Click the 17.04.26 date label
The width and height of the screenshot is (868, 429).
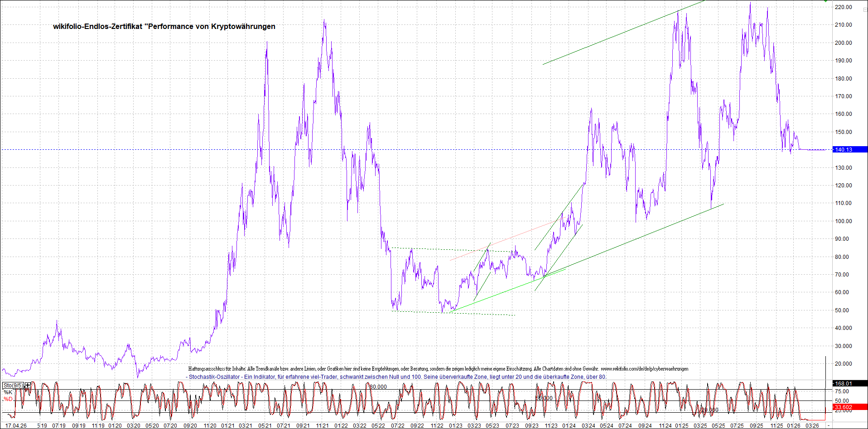click(x=15, y=425)
